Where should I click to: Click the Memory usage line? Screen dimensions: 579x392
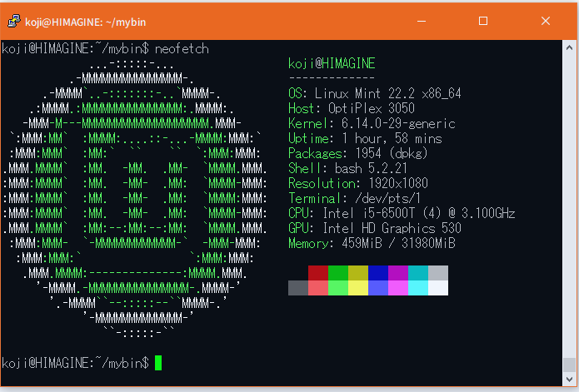click(x=372, y=243)
